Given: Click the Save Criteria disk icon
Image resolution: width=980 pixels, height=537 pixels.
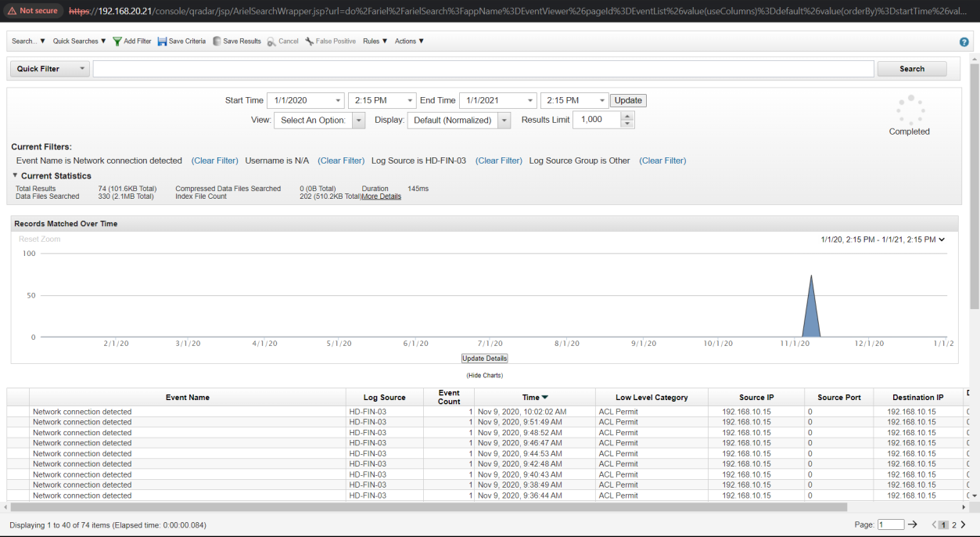Looking at the screenshot, I should (x=162, y=41).
